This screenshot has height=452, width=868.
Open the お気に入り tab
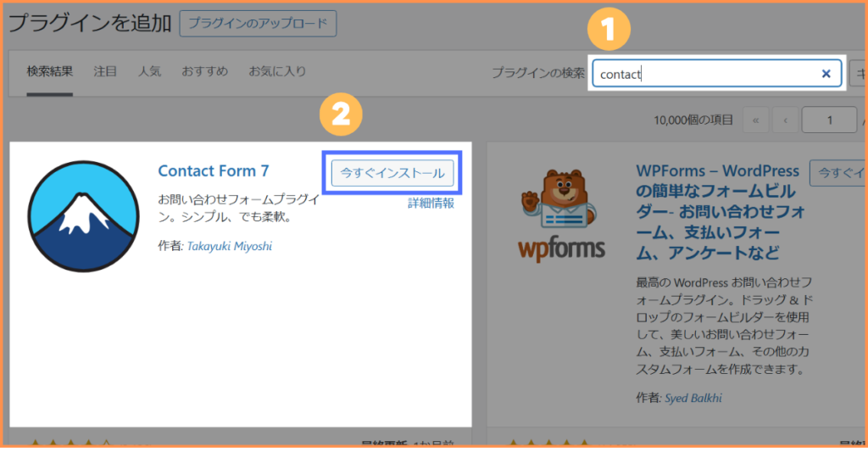[277, 71]
